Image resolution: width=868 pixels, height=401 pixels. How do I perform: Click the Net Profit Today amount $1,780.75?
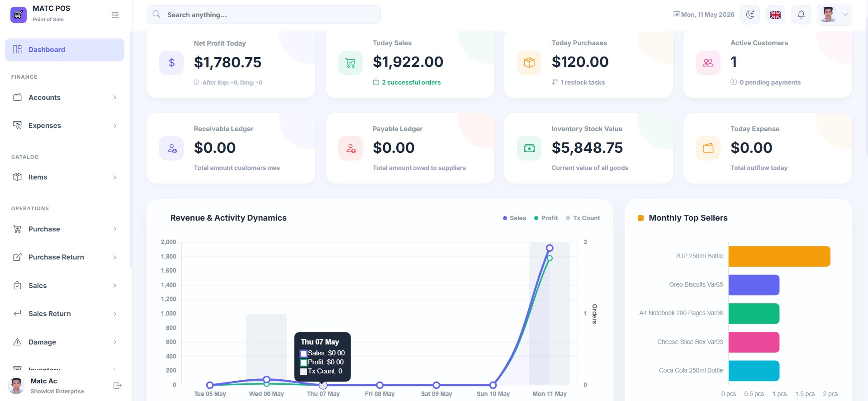coord(228,62)
